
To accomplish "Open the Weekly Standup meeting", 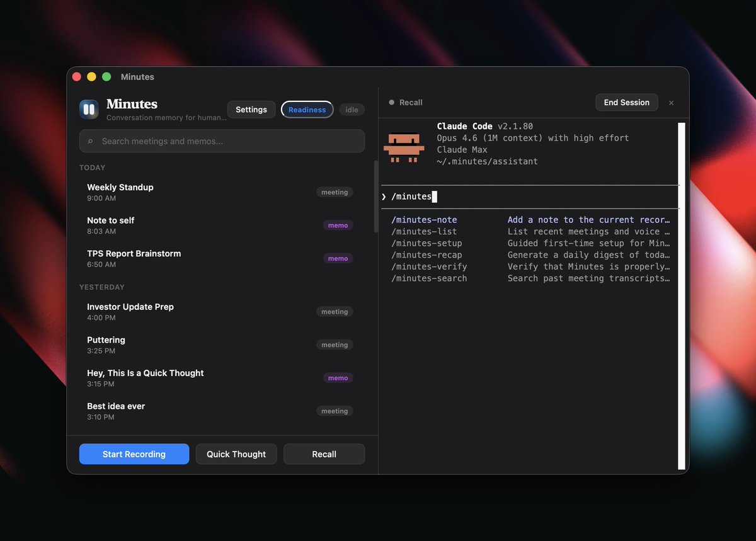I will [x=222, y=192].
